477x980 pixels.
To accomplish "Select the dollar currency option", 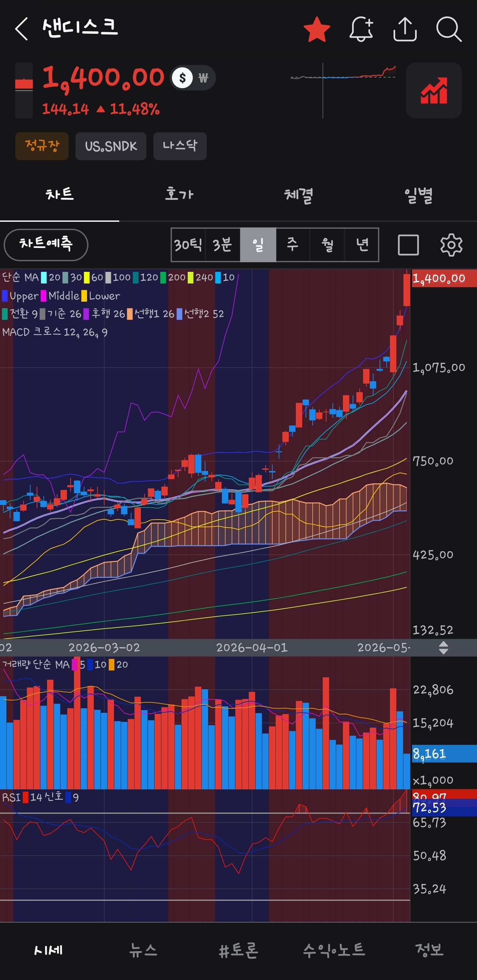I will click(x=183, y=78).
